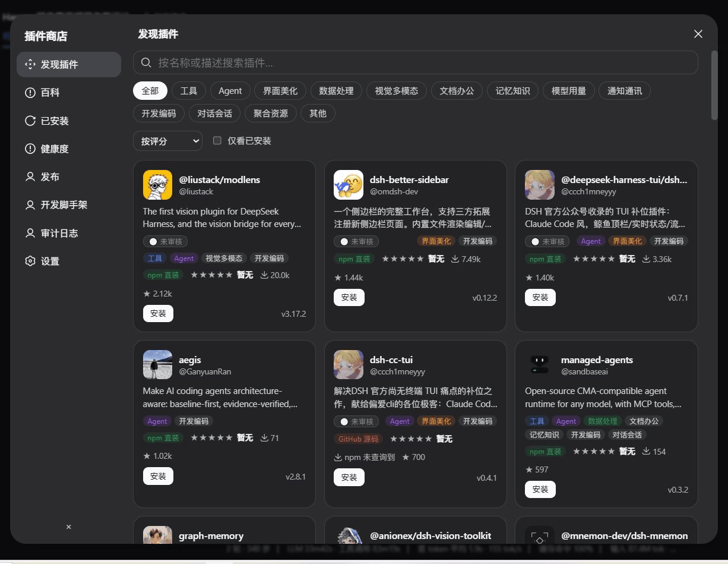The height and width of the screenshot is (564, 728).
Task: Install the managed-agents plugin
Action: 540,489
